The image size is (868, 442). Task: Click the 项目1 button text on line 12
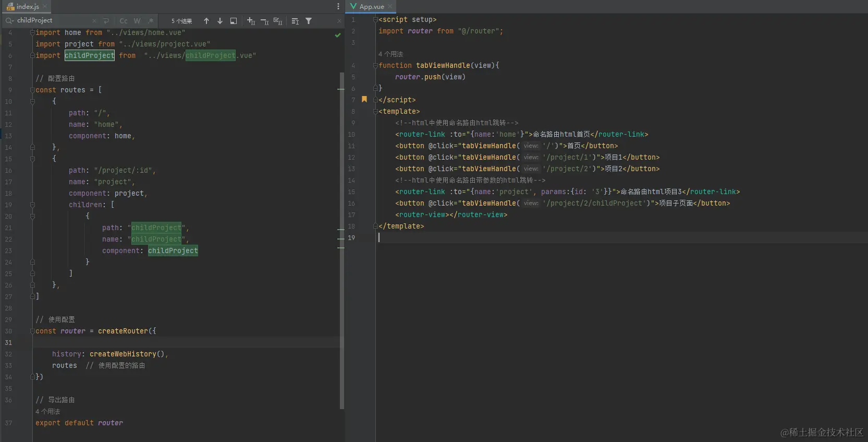coord(614,157)
